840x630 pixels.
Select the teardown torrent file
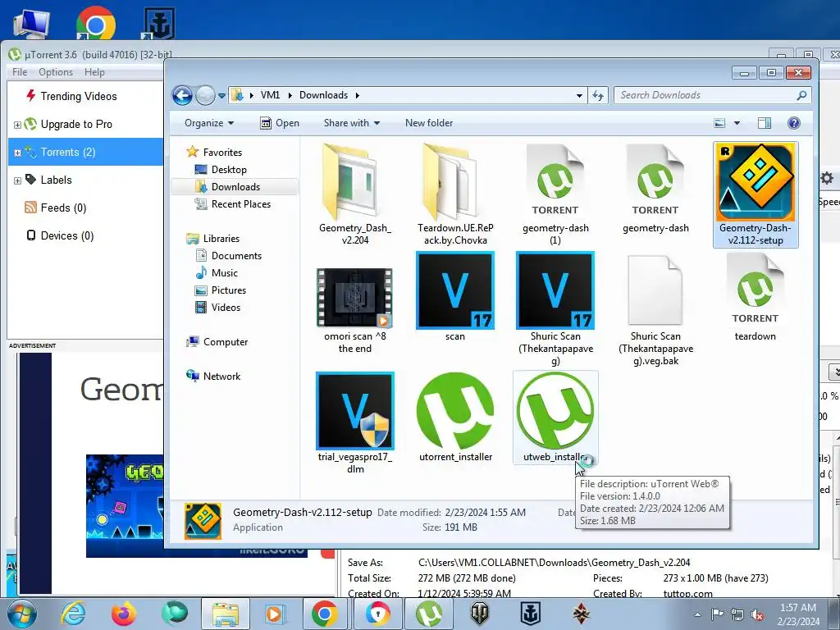click(756, 296)
